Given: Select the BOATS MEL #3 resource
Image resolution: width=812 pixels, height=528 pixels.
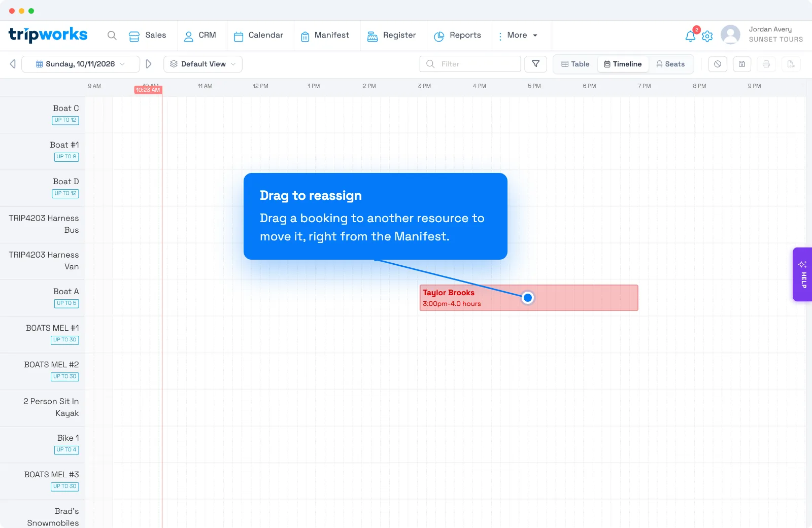Looking at the screenshot, I should tap(43, 481).
